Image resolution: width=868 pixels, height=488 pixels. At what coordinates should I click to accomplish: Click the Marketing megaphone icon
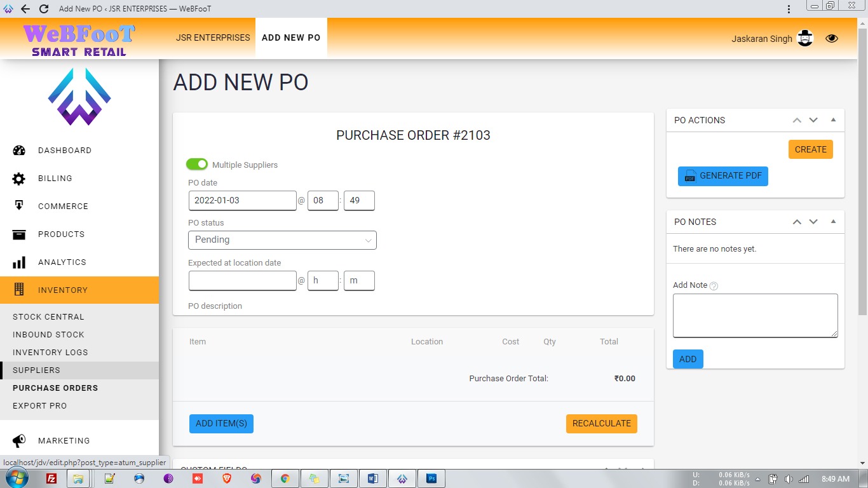(19, 440)
